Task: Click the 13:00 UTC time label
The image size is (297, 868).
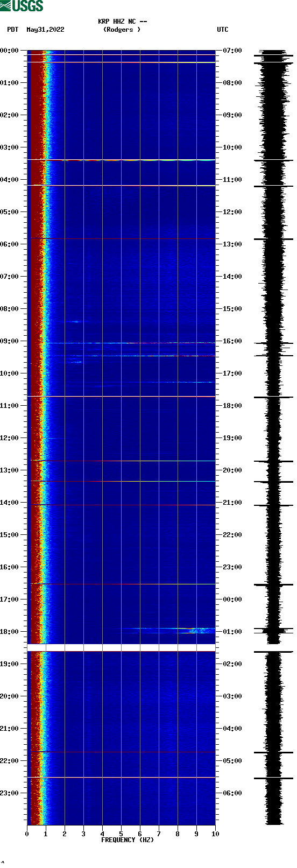Action: (232, 244)
